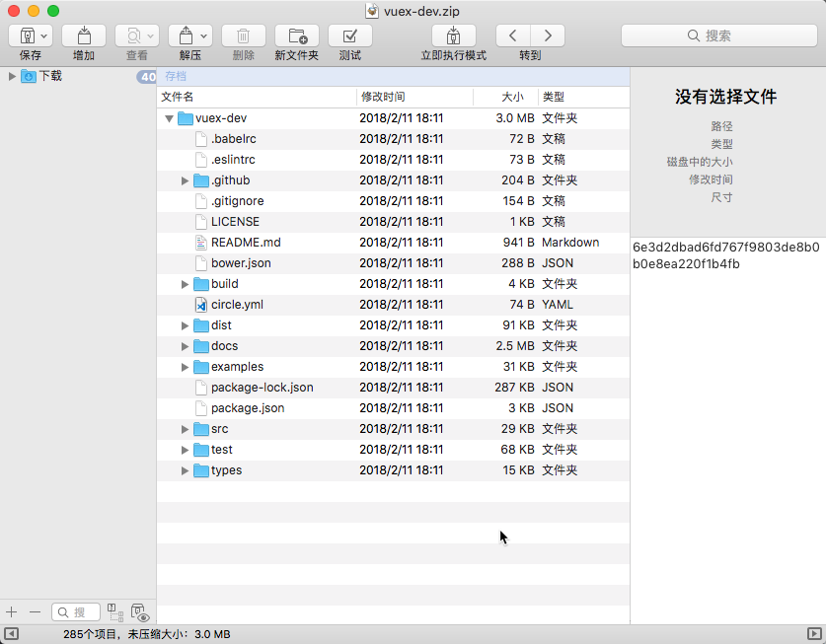Sort by 类型 column header
The image size is (826, 644).
point(583,97)
